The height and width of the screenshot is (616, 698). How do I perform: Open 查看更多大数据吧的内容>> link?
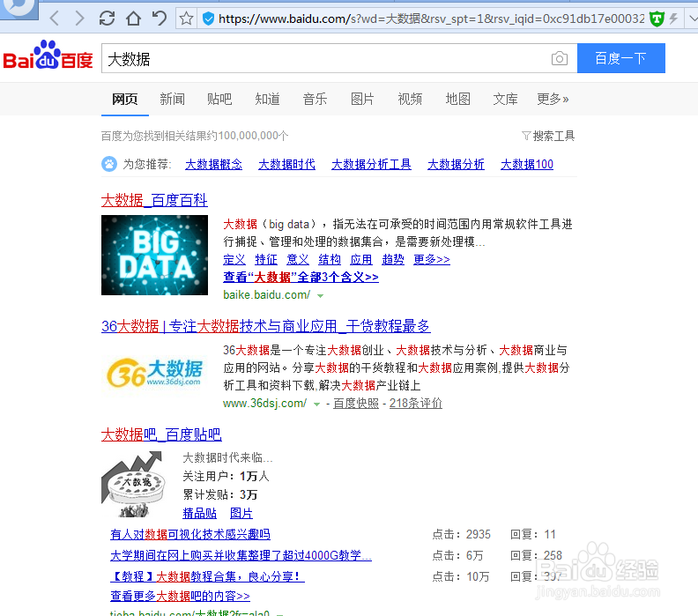click(x=181, y=596)
